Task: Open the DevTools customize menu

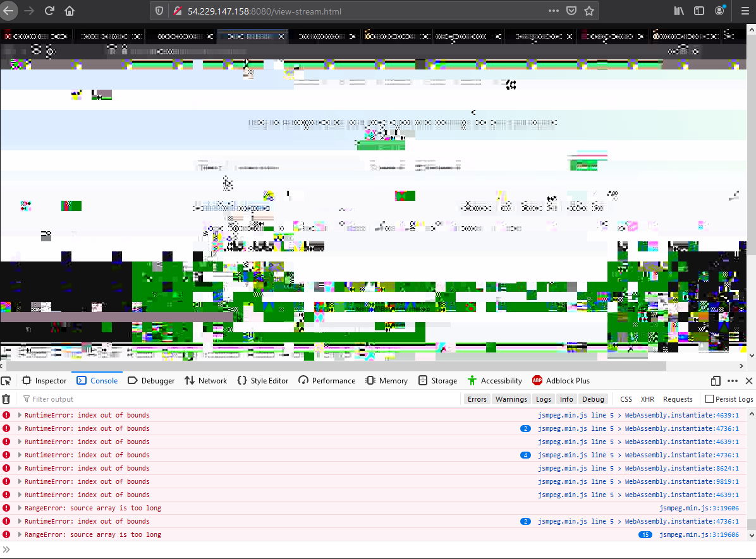Action: coord(733,380)
